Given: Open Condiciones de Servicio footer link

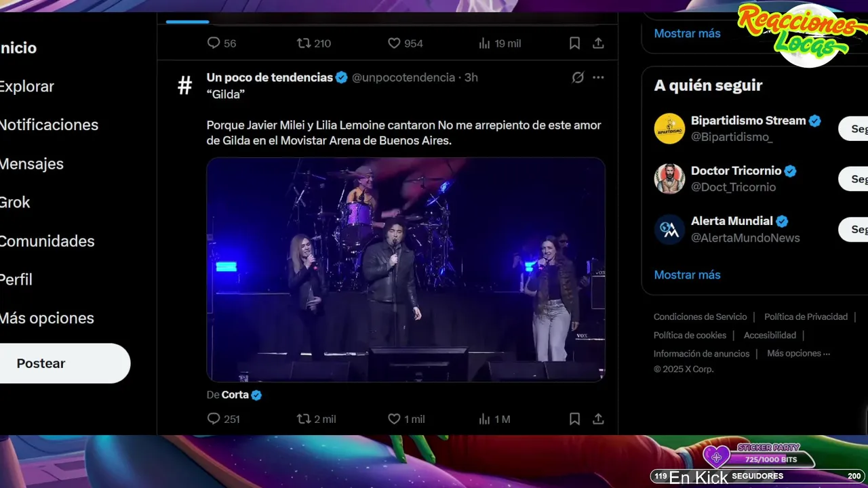Looking at the screenshot, I should coord(700,317).
